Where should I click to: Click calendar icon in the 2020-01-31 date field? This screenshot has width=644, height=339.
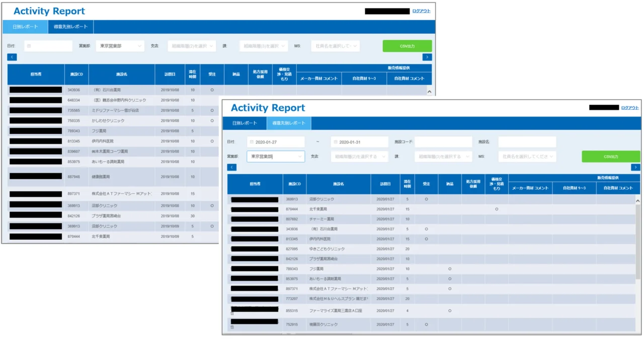[x=336, y=142]
